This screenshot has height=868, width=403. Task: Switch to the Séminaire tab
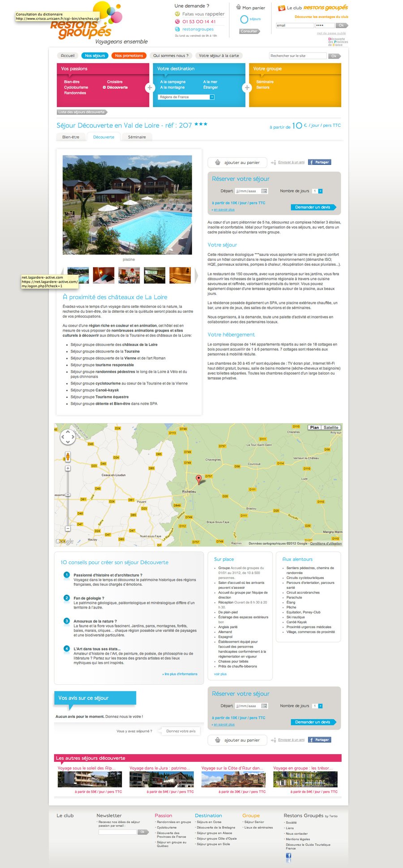coord(137,137)
